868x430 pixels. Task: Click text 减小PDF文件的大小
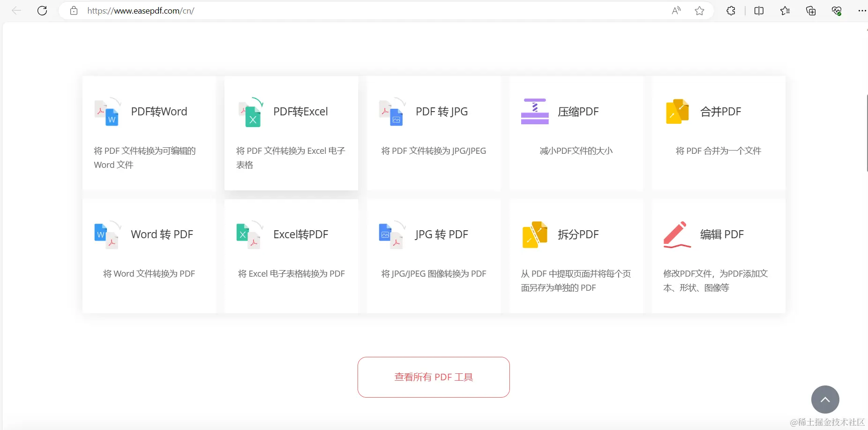coord(576,151)
